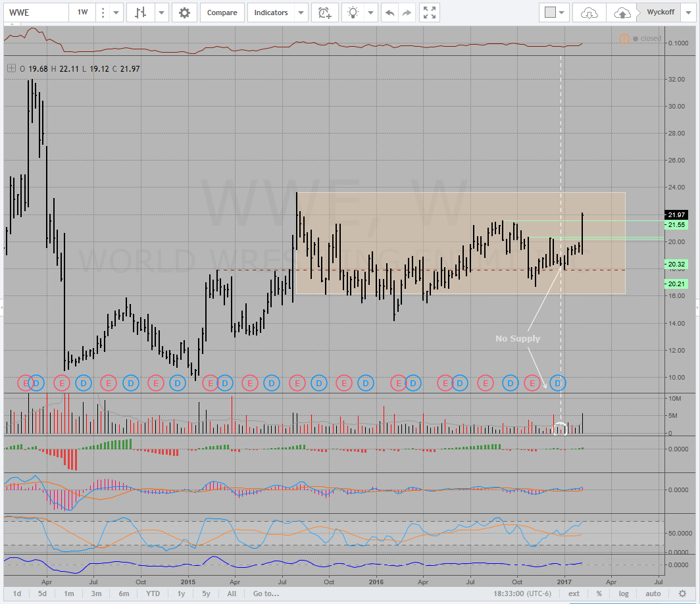The width and height of the screenshot is (700, 604).
Task: Click the Compare button
Action: (x=222, y=13)
